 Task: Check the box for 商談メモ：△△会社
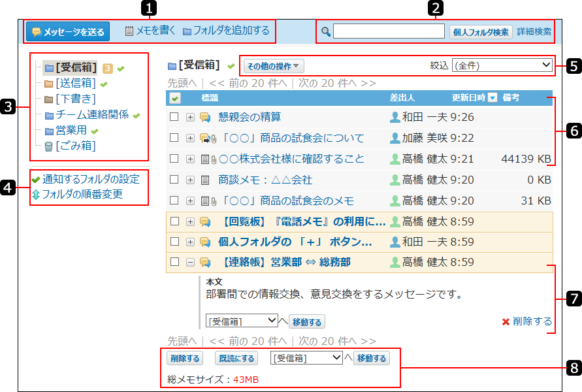(x=174, y=180)
